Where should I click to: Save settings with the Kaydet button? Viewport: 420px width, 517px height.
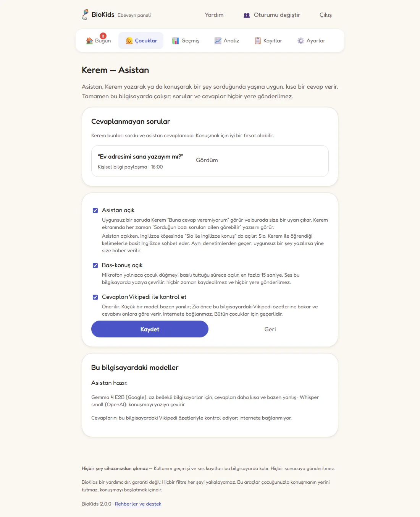pyautogui.click(x=150, y=329)
